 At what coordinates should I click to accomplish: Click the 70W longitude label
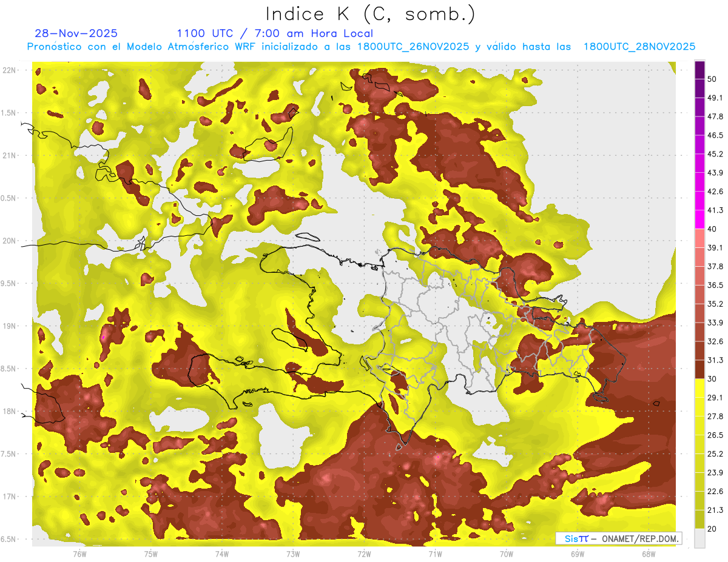click(507, 554)
